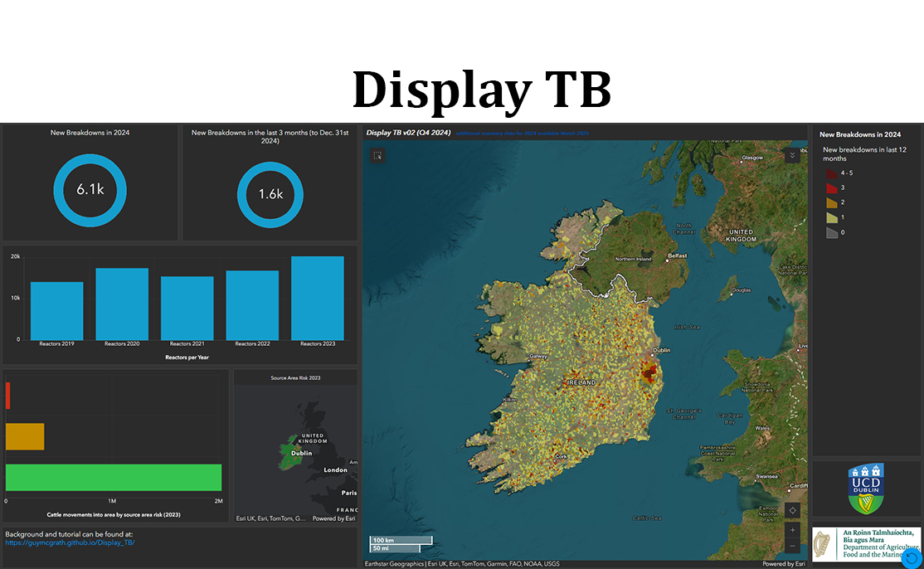Click the Glasgow label on the map
The height and width of the screenshot is (569, 924).
tap(752, 158)
